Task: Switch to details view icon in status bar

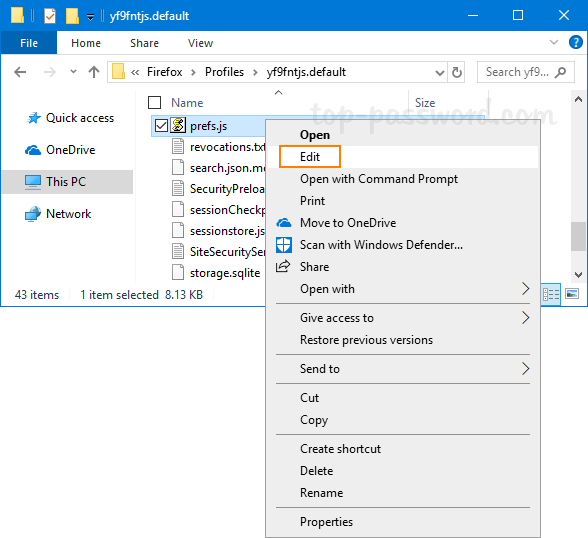Action: tap(551, 294)
